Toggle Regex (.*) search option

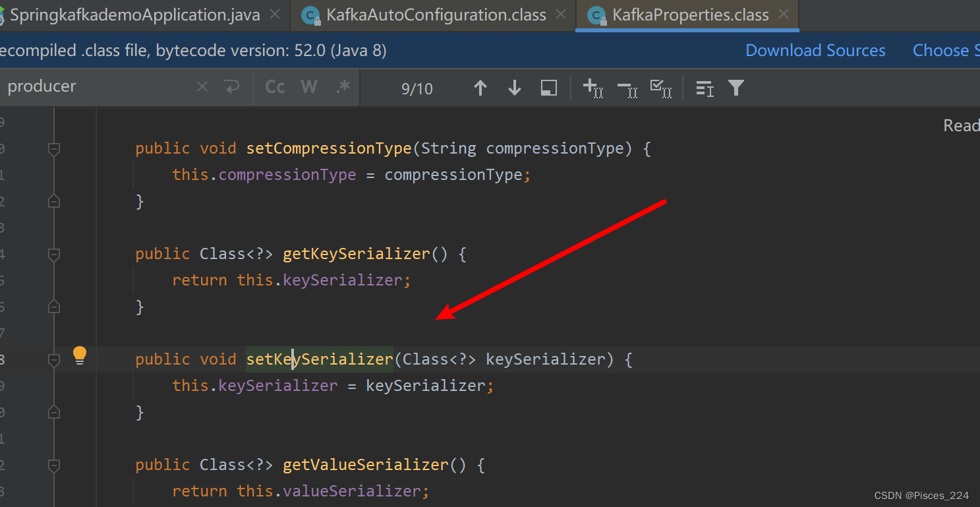click(343, 87)
